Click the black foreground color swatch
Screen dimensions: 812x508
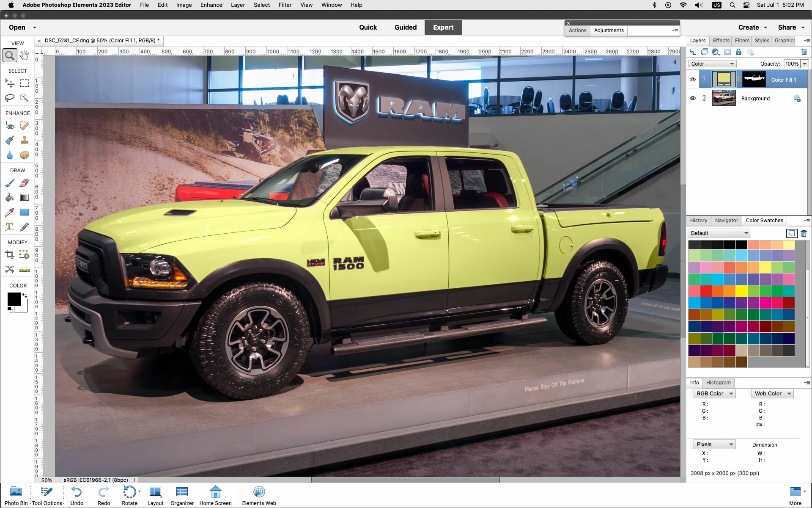click(14, 299)
